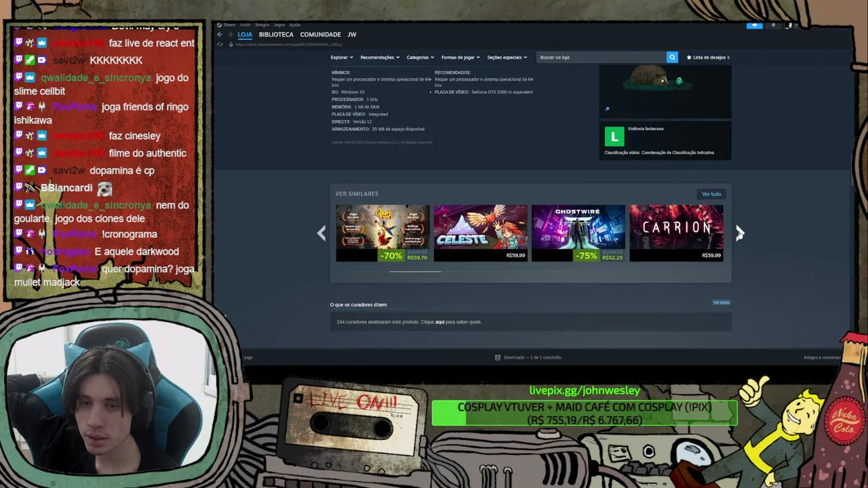
Task: Open the Exibir menu
Action: tap(245, 25)
